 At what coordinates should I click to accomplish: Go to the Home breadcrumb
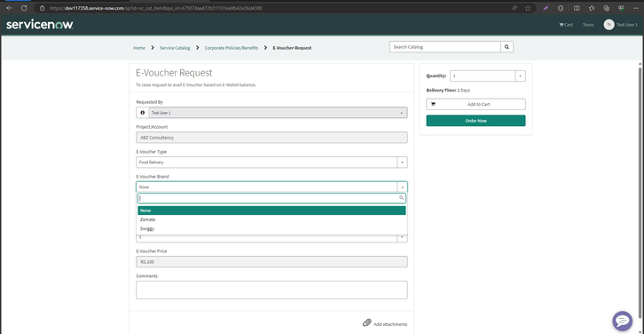point(138,48)
